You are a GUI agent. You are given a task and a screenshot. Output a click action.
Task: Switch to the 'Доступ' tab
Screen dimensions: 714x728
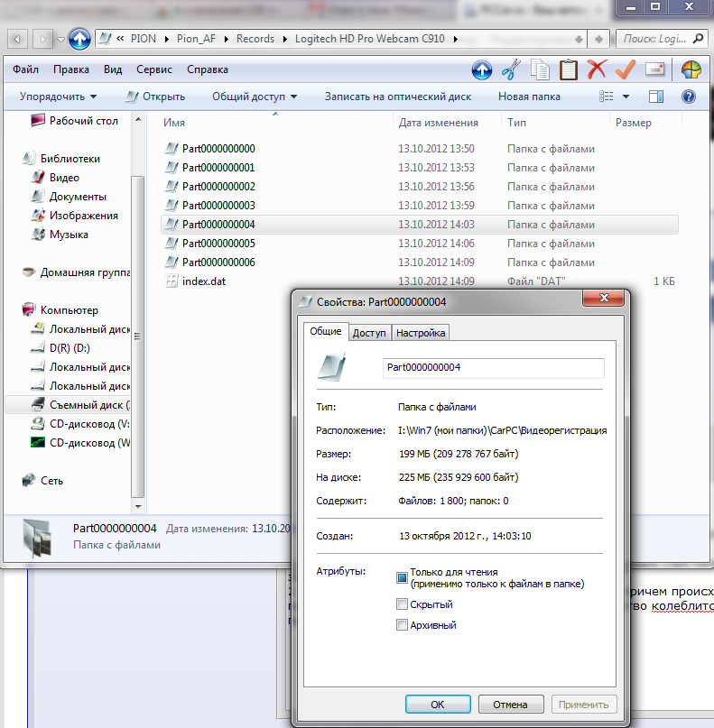click(369, 333)
